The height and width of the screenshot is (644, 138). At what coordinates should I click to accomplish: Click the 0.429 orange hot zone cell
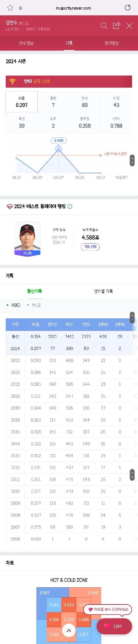click(x=69, y=604)
